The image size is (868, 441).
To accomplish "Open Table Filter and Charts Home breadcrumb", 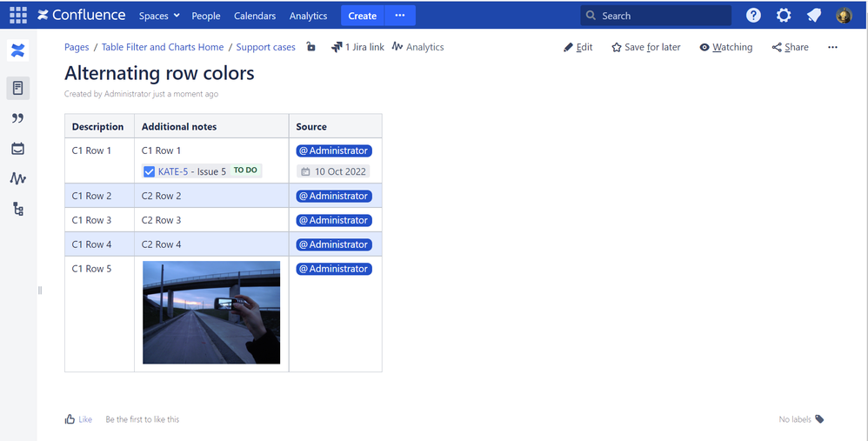I will point(163,47).
